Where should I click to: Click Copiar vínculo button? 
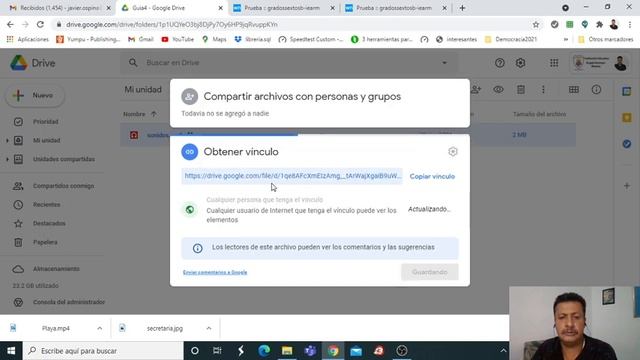pyautogui.click(x=432, y=176)
